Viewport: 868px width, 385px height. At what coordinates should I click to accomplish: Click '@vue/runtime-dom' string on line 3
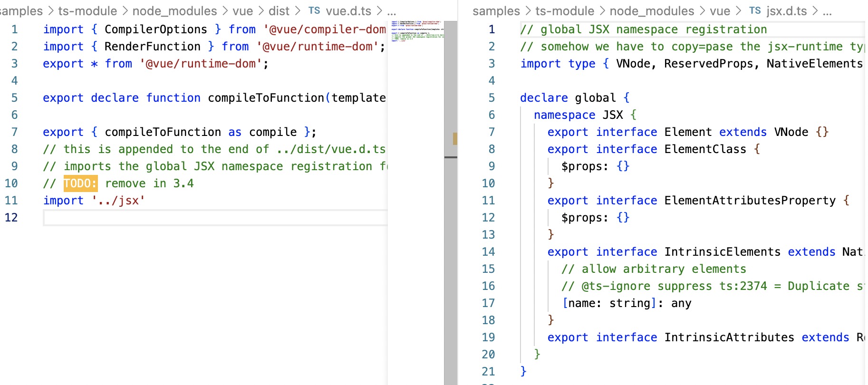(201, 64)
